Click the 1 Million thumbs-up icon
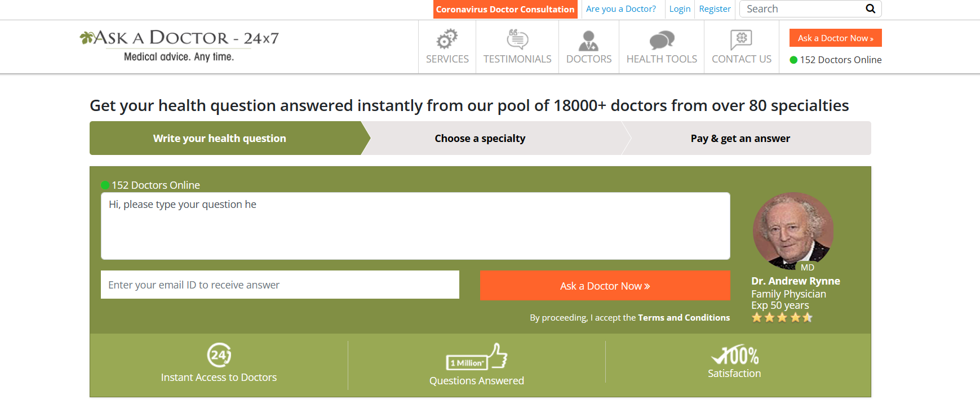This screenshot has width=980, height=417. [477, 358]
